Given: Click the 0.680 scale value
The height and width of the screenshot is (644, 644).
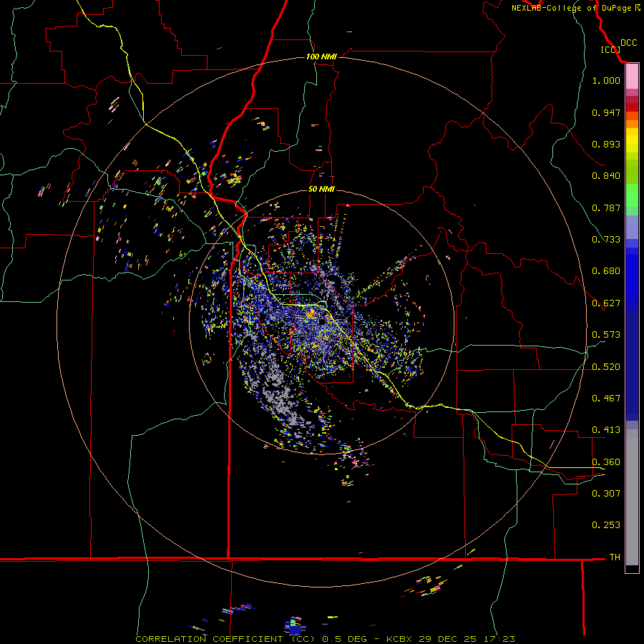Looking at the screenshot, I should coord(606,271).
